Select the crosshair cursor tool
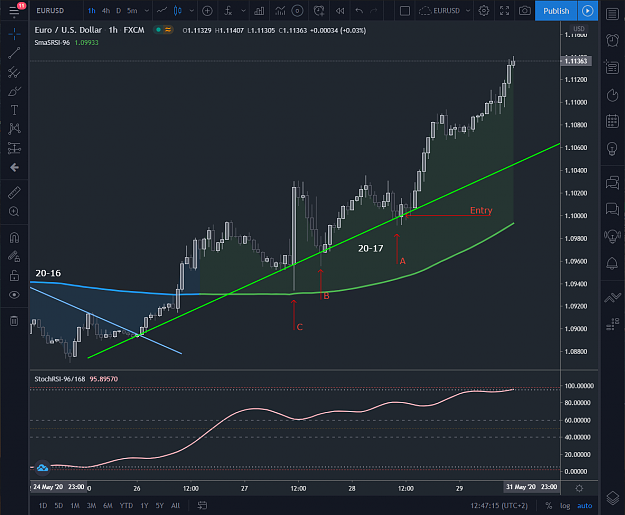 point(14,34)
